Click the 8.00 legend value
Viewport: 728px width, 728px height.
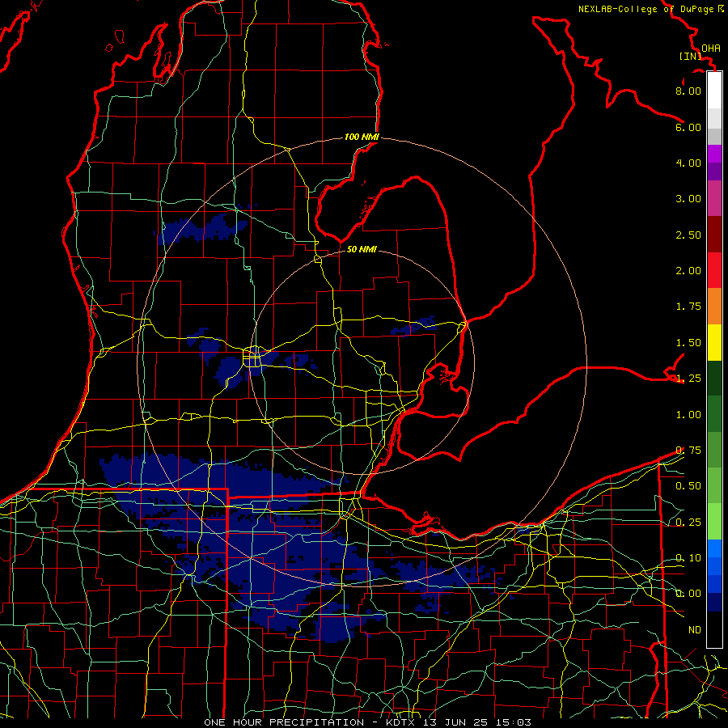pyautogui.click(x=688, y=91)
